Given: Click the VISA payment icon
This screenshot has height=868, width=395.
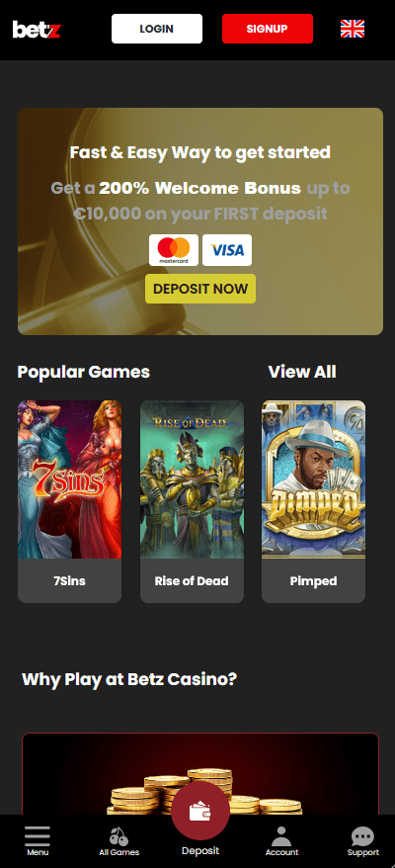Looking at the screenshot, I should (227, 250).
